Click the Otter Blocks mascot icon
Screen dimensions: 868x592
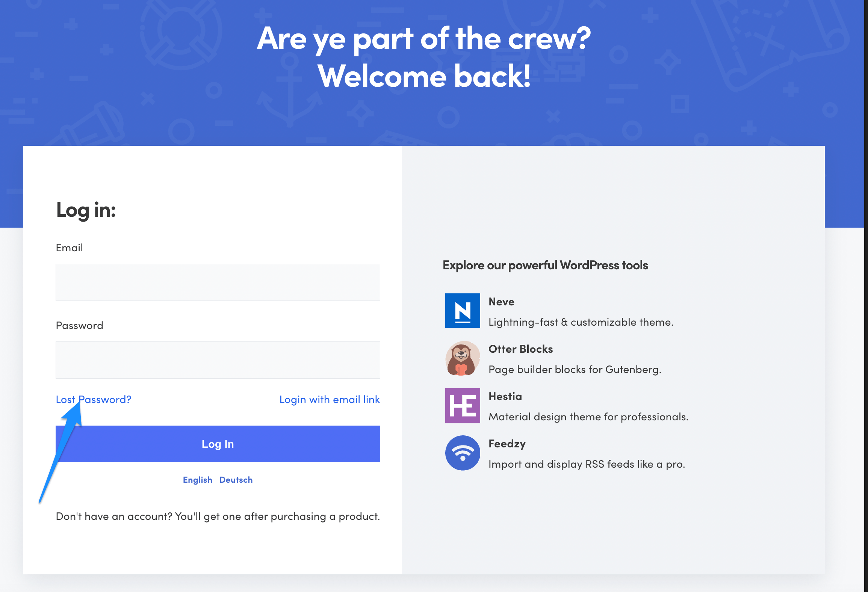click(x=462, y=358)
